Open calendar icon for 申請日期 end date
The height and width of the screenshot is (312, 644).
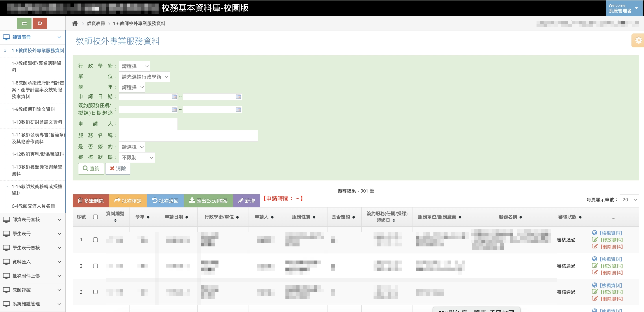(x=238, y=97)
